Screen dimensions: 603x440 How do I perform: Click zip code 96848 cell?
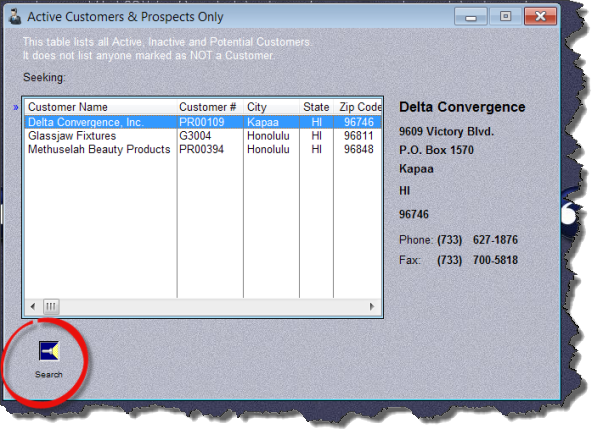pyautogui.click(x=358, y=149)
